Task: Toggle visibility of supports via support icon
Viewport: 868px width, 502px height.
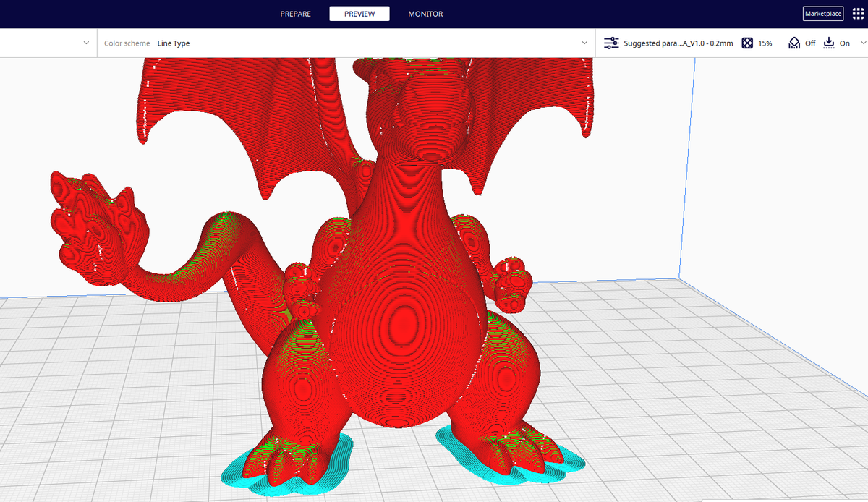Action: (x=793, y=43)
